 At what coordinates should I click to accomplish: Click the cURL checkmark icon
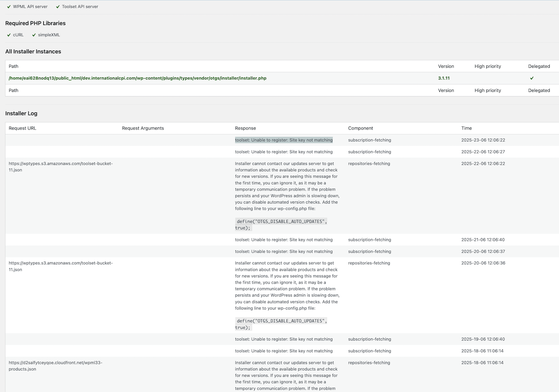(9, 35)
